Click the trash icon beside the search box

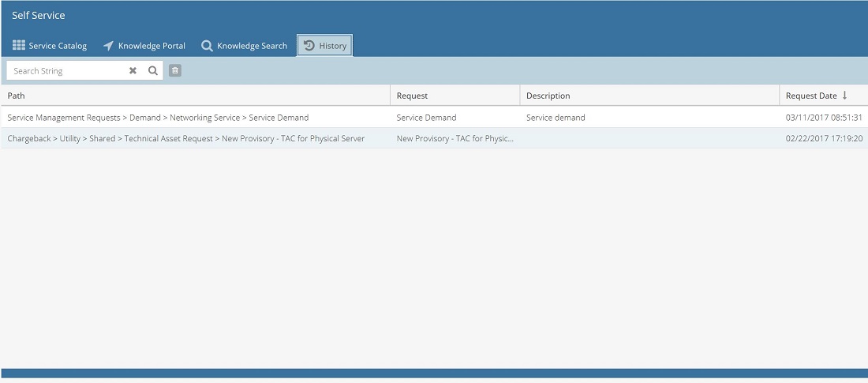pyautogui.click(x=175, y=71)
